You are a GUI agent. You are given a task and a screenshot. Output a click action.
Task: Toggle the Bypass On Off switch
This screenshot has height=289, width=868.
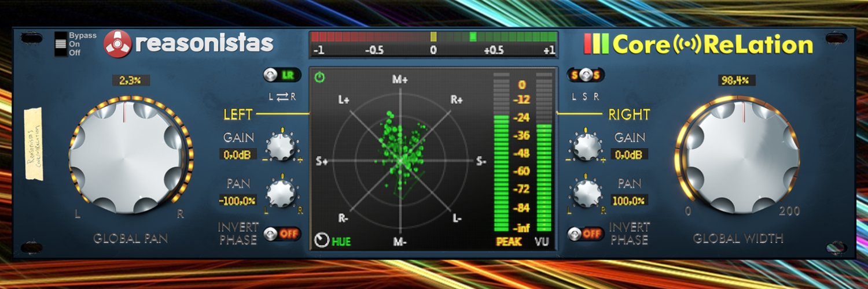(60, 44)
